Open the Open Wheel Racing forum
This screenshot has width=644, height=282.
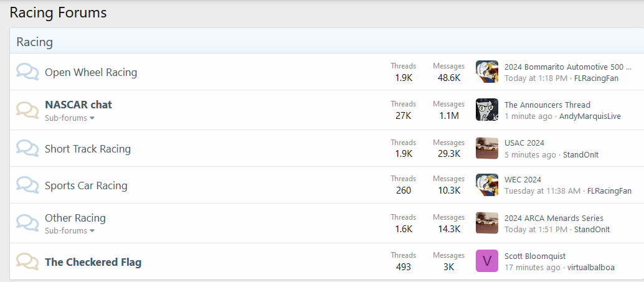(x=91, y=72)
